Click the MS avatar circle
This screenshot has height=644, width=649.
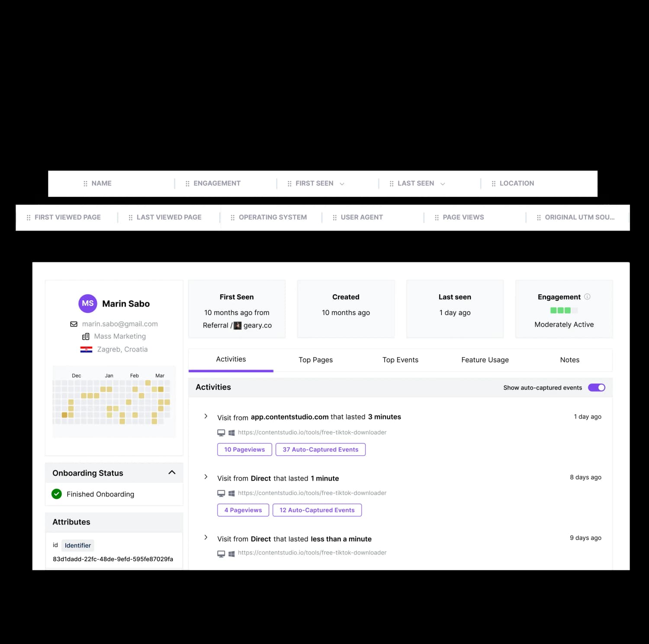click(87, 303)
